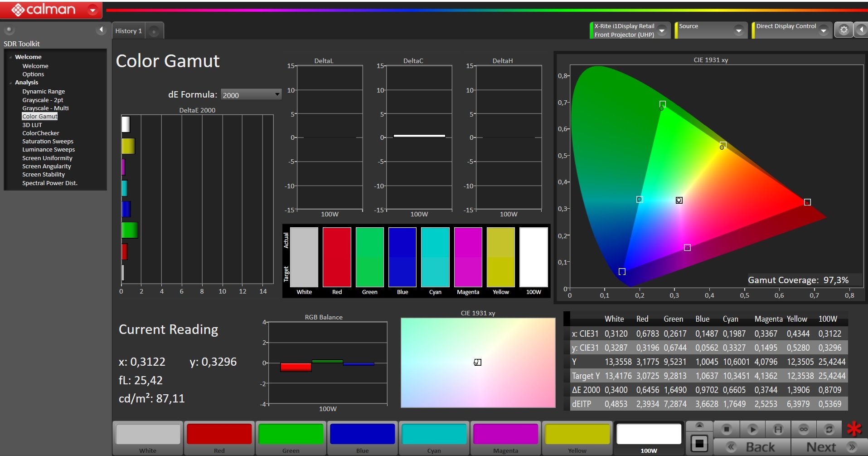Click the stop measurement icon
Viewport: 868px width, 456px height.
point(727,429)
